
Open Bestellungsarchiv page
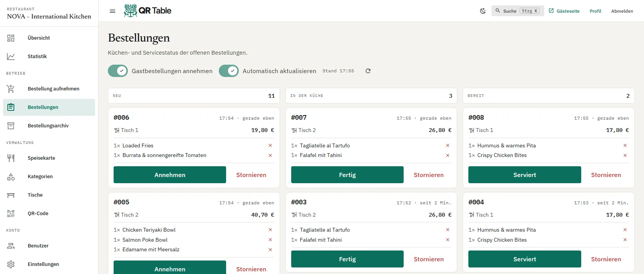[49, 125]
